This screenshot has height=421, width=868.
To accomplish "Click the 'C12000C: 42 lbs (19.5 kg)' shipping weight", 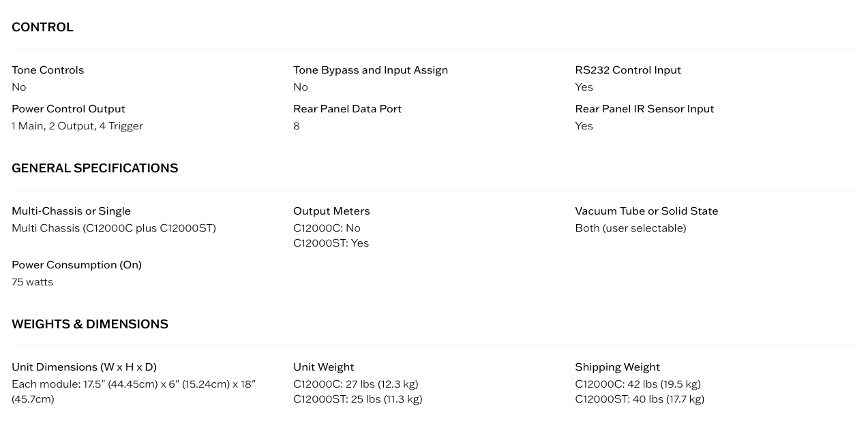I will click(x=638, y=384).
